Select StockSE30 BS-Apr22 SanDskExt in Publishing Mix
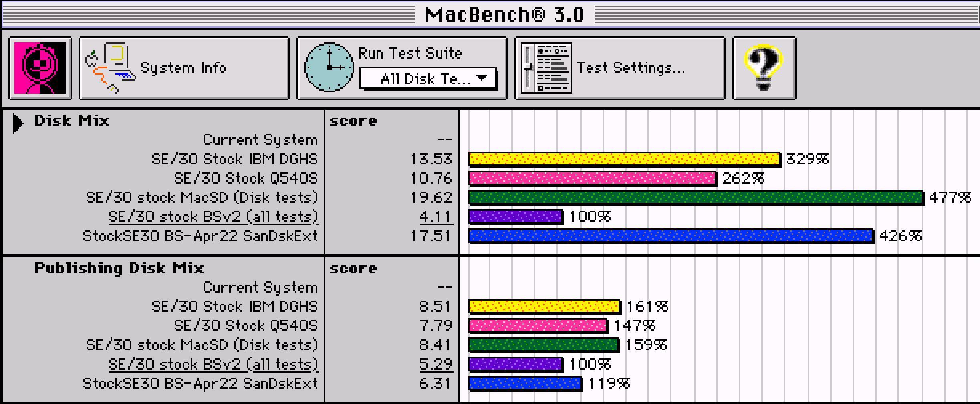This screenshot has width=980, height=404. pyautogui.click(x=200, y=383)
